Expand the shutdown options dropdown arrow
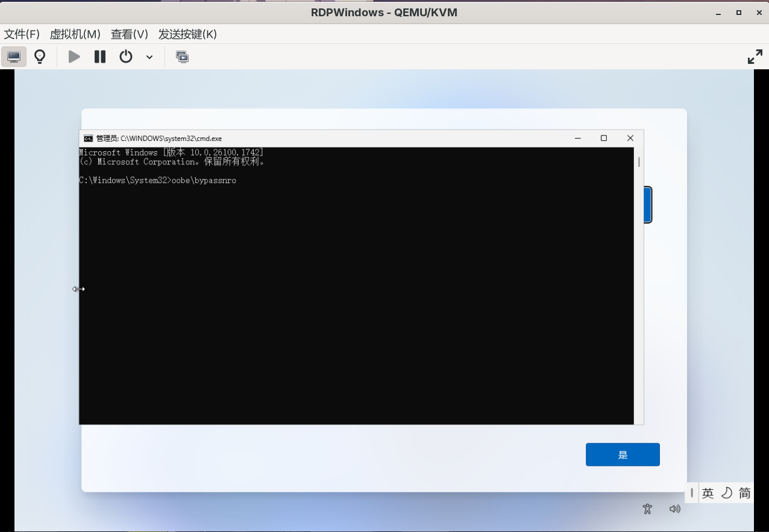The image size is (769, 532). click(x=149, y=57)
